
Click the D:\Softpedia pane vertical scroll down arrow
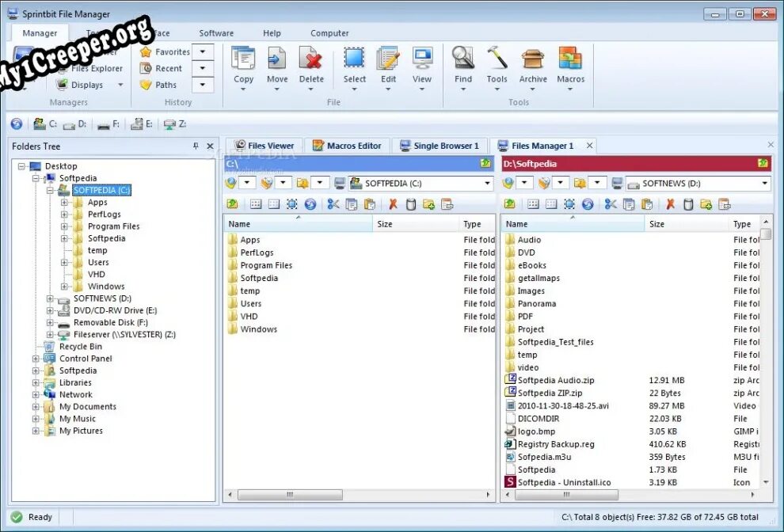[766, 482]
